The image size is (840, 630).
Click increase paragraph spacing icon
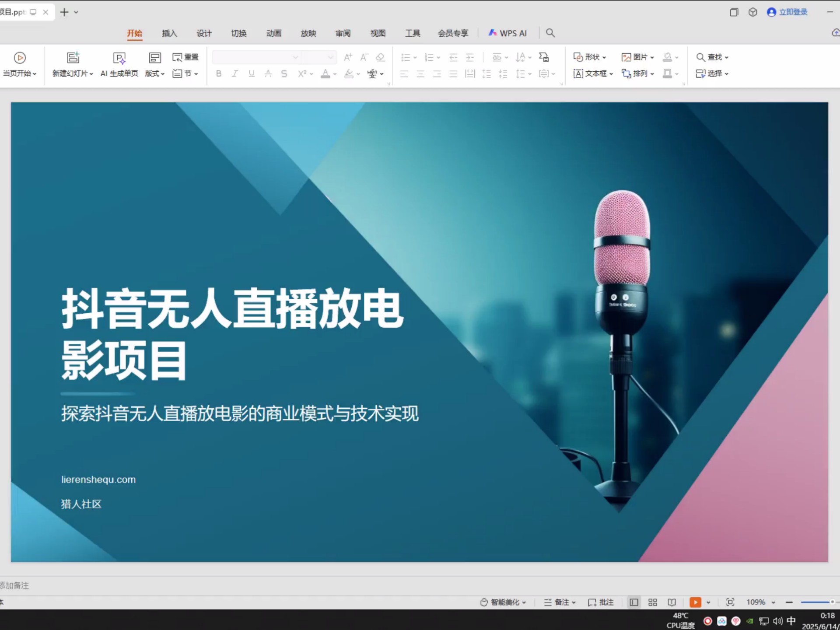coord(486,73)
